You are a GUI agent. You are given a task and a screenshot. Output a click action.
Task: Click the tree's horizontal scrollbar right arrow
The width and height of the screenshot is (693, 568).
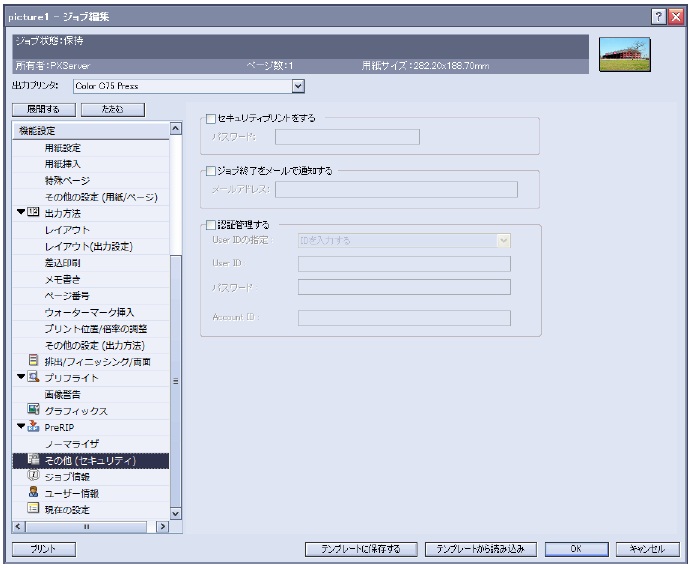[163, 526]
